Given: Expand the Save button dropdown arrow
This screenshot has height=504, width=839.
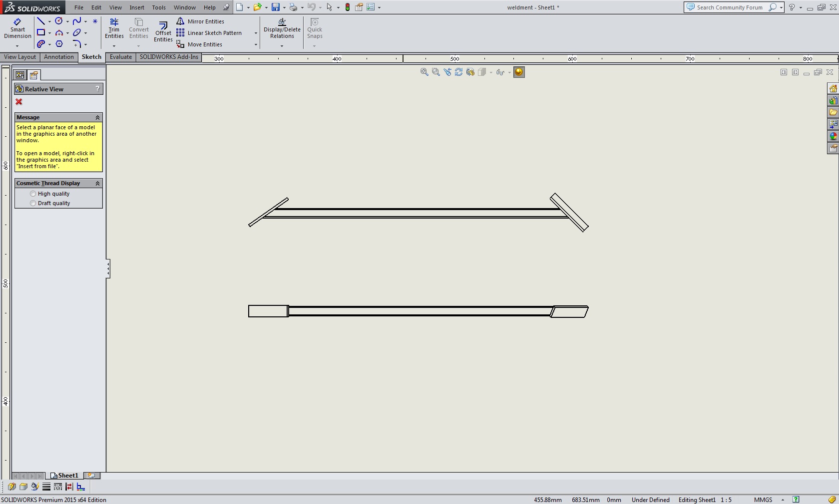Looking at the screenshot, I should click(284, 7).
